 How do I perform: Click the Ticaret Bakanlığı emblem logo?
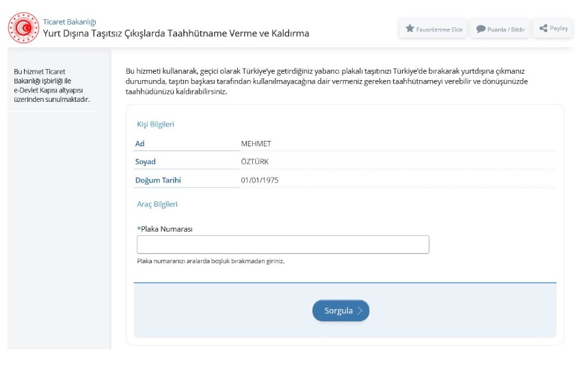(x=24, y=27)
